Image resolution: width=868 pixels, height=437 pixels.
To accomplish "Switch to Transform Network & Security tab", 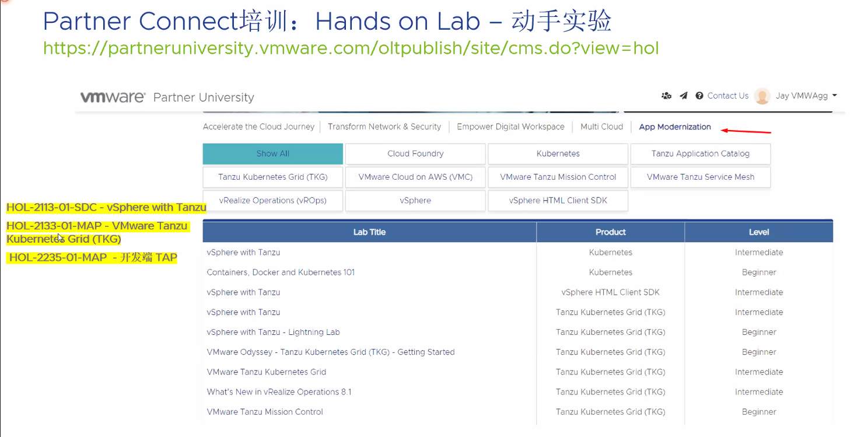I will point(384,127).
